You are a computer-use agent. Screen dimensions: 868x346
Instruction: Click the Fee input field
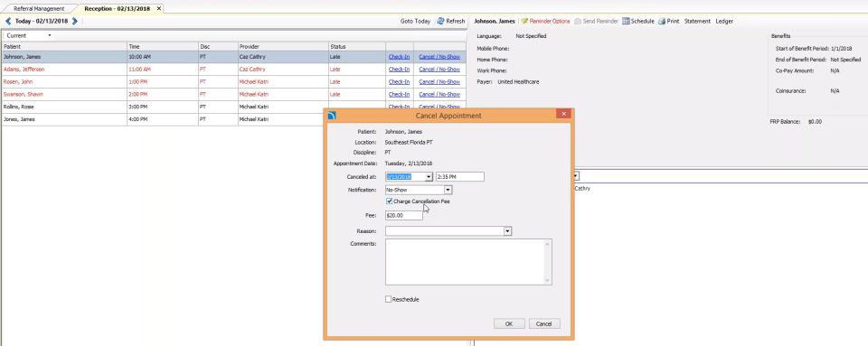pos(404,216)
